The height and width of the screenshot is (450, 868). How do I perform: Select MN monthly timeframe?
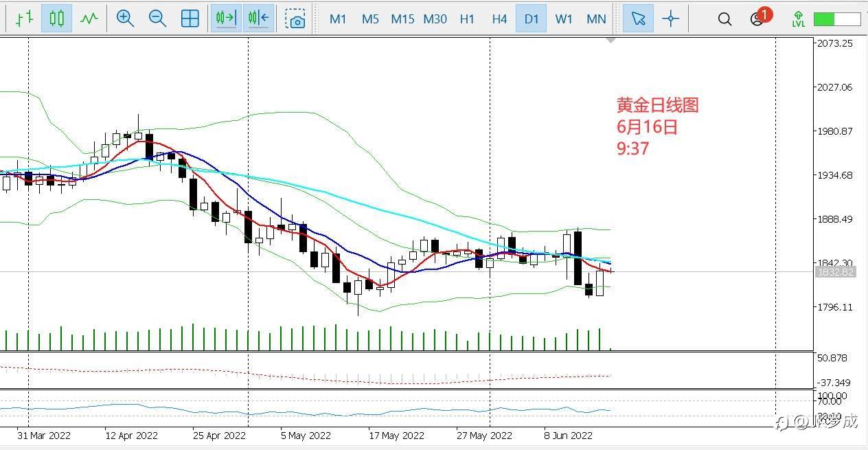[596, 19]
